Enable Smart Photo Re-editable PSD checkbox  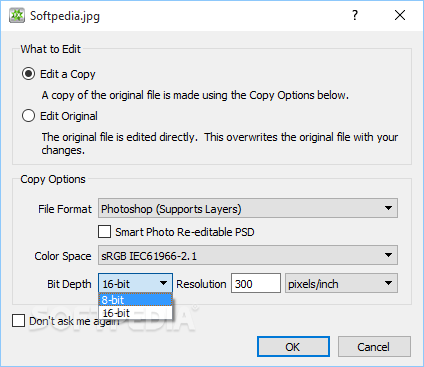point(105,231)
